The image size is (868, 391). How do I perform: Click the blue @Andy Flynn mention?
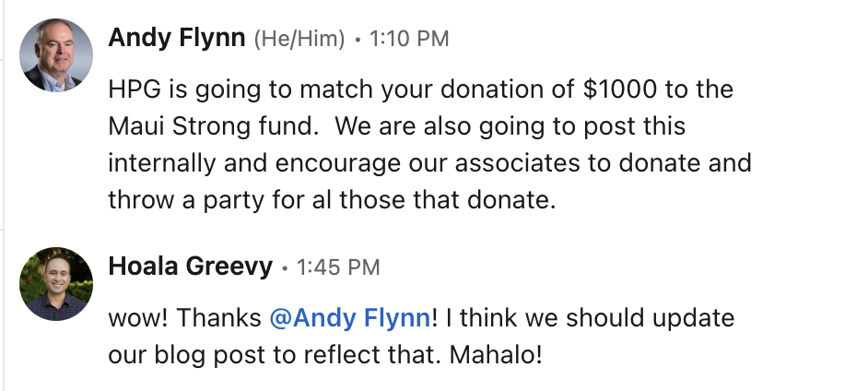coord(349,318)
